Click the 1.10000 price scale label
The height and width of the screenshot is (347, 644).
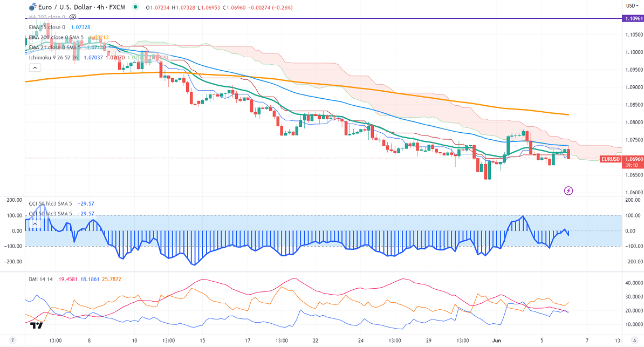[x=634, y=52]
